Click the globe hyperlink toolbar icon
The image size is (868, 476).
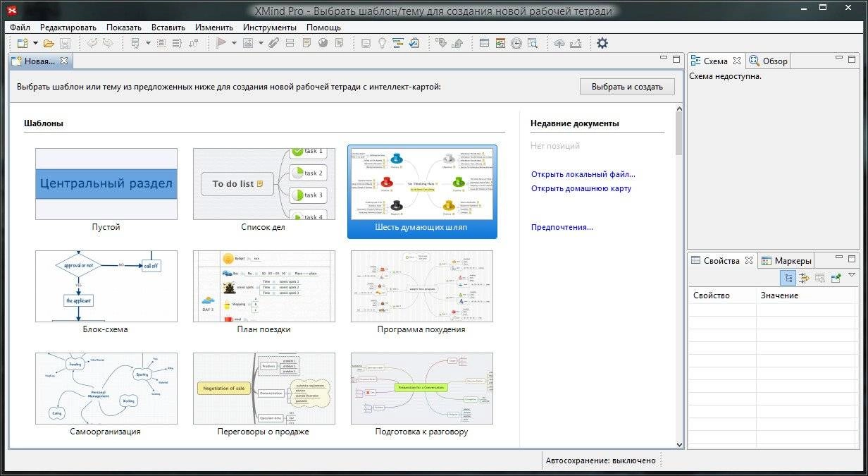[x=323, y=43]
